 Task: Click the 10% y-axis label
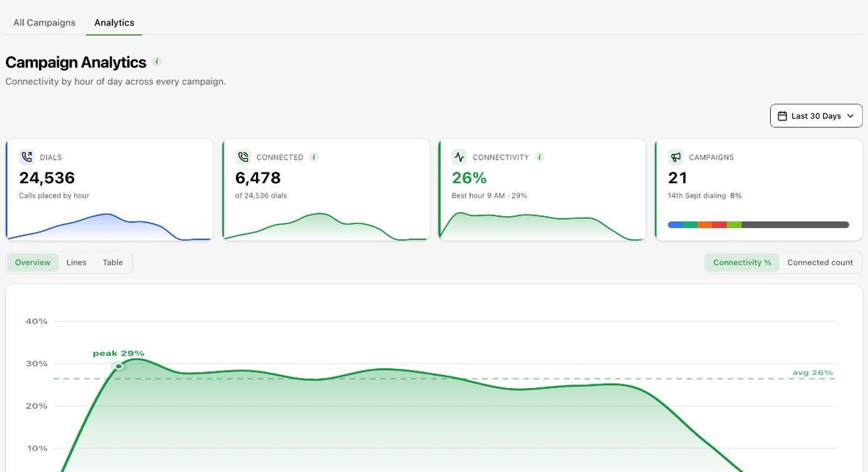38,448
